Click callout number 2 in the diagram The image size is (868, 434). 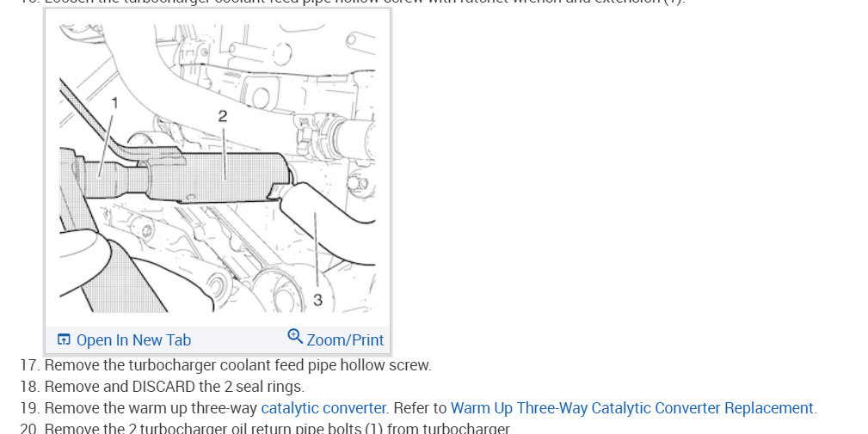[223, 116]
